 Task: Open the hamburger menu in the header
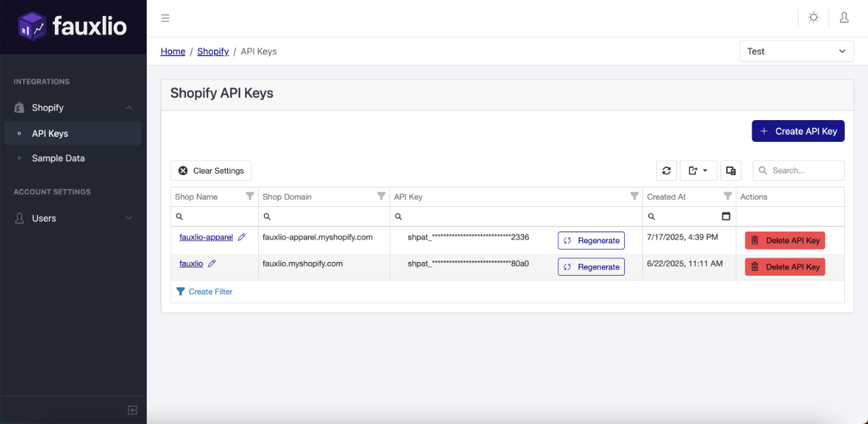165,18
